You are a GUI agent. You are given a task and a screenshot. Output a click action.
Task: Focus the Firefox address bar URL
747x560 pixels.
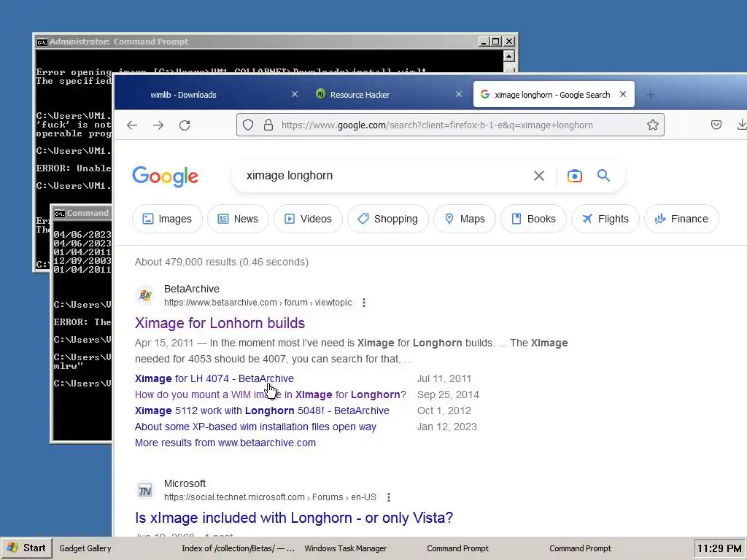pos(437,125)
